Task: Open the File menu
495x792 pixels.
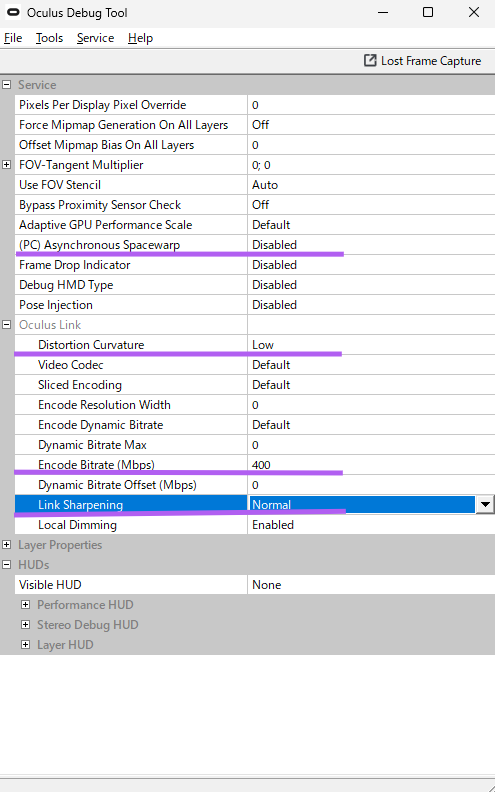Action: pyautogui.click(x=13, y=38)
